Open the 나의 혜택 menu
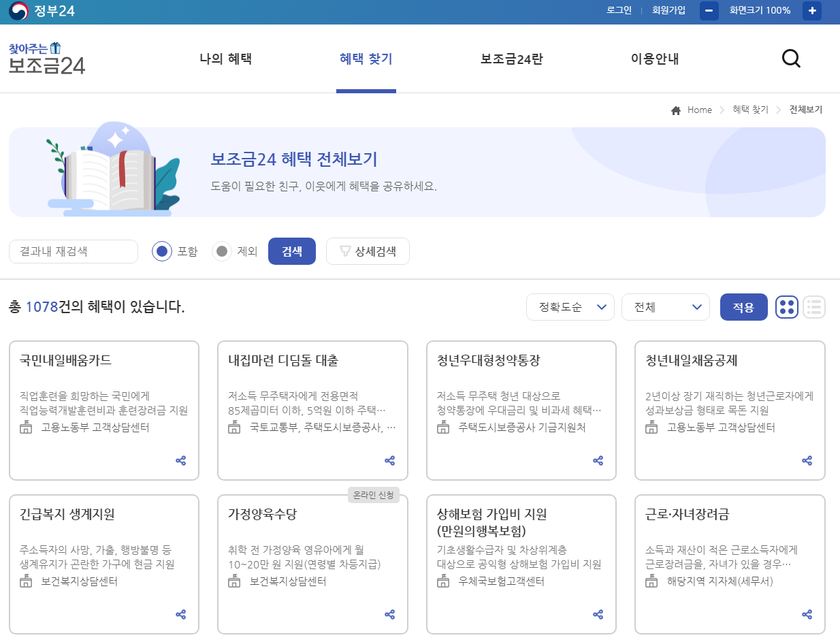Viewport: 840px width, 642px height. 226,59
